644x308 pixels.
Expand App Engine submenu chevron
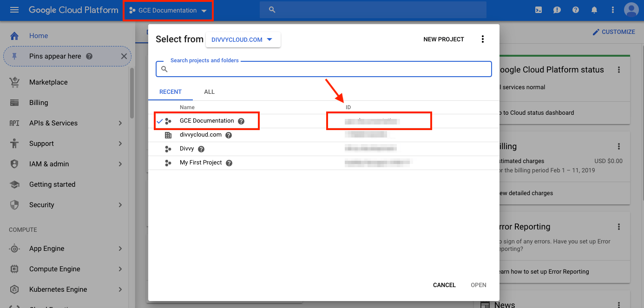[x=120, y=249]
